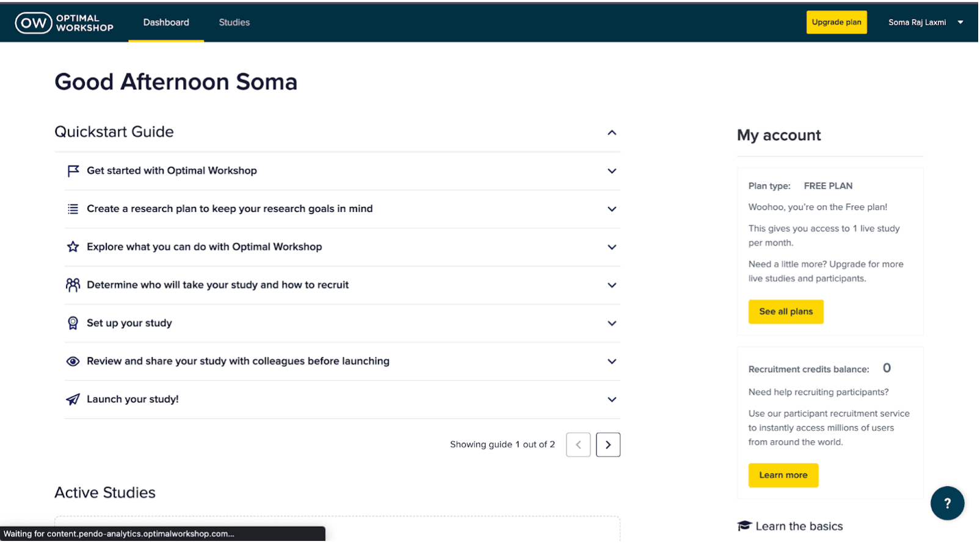Click the Quickstart Guide heading
This screenshot has height=544, width=980.
click(x=114, y=132)
